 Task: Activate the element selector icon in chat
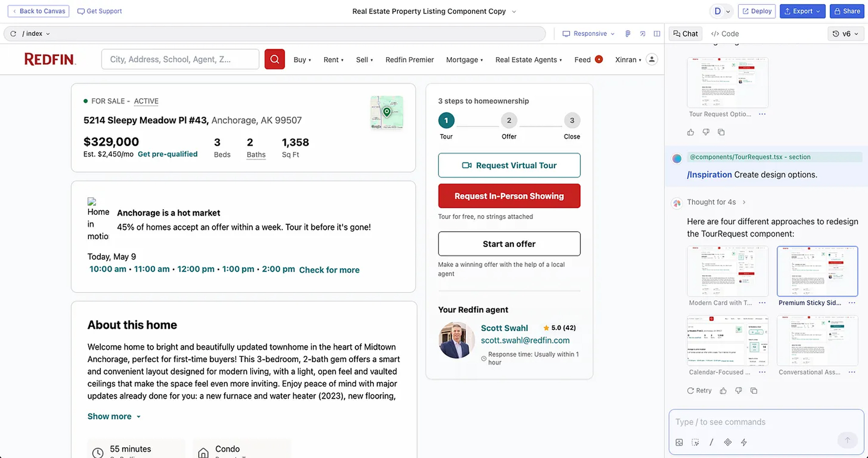695,442
